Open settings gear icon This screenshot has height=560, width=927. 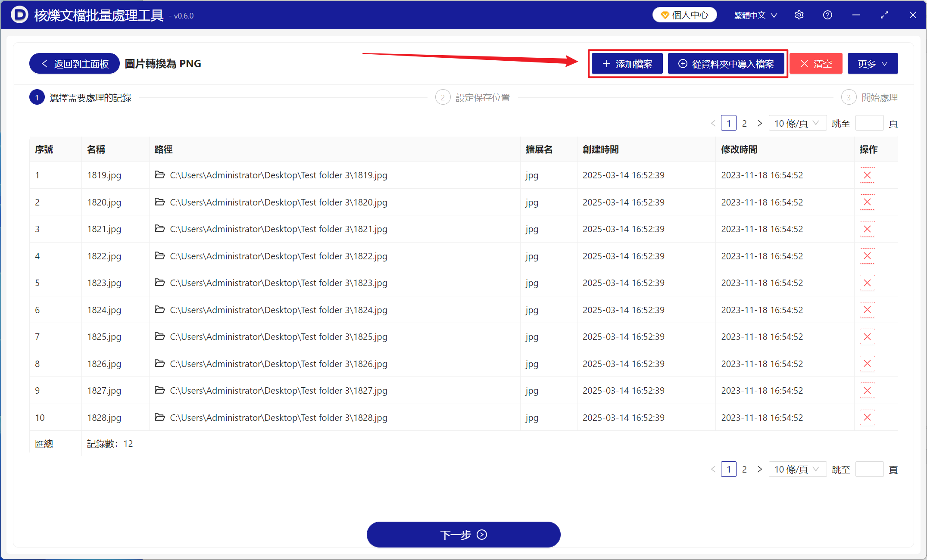coord(799,15)
